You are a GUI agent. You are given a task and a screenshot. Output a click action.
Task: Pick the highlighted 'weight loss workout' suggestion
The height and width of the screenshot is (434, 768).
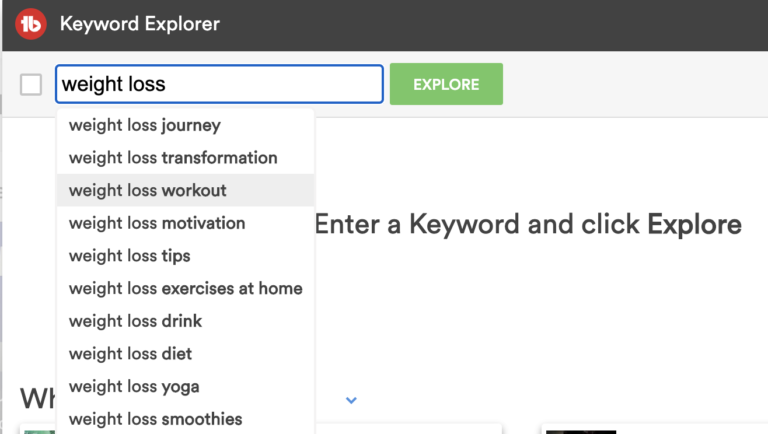(186, 190)
